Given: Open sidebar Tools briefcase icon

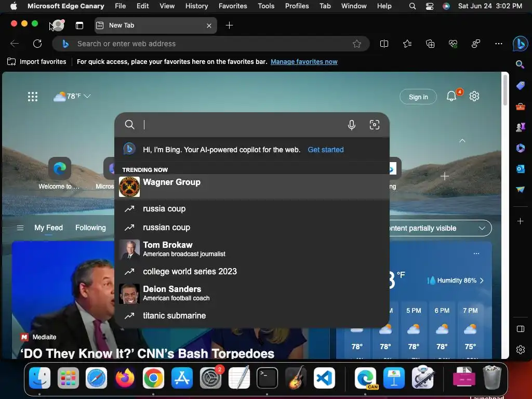Looking at the screenshot, I should click(x=520, y=107).
